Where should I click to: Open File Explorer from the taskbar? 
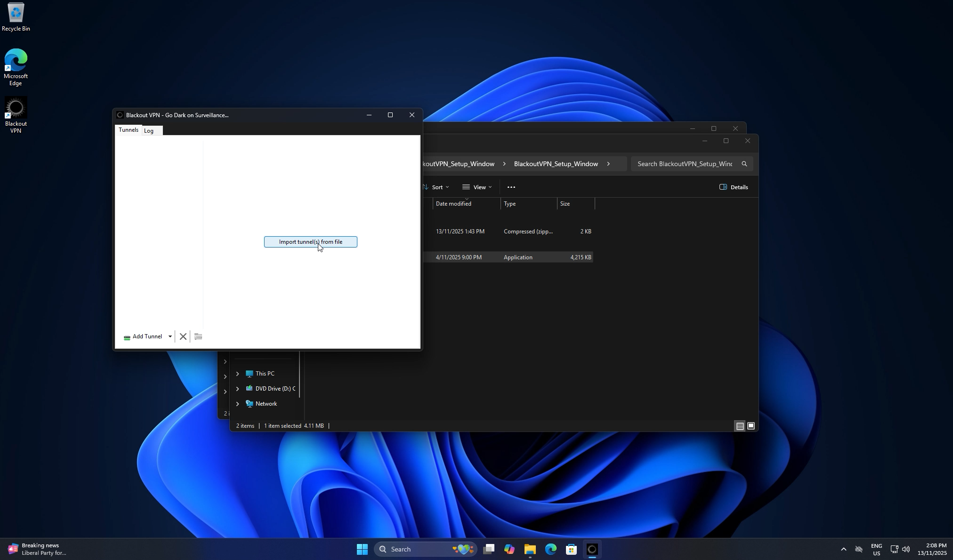tap(529, 549)
